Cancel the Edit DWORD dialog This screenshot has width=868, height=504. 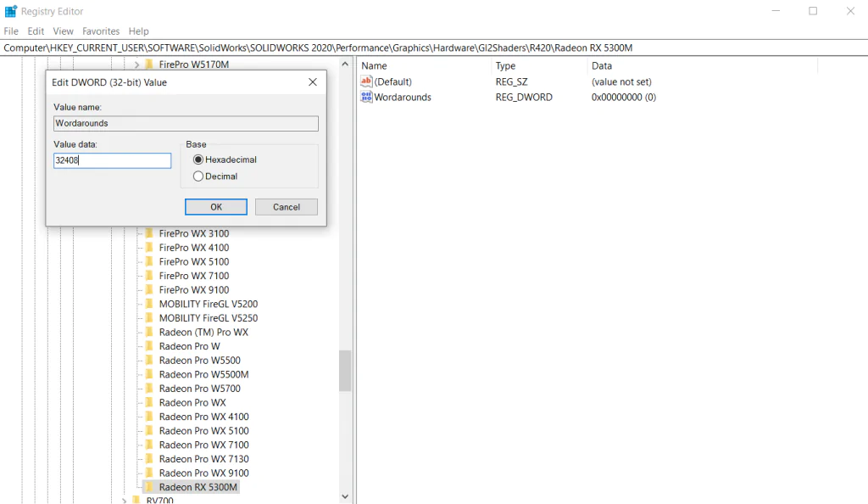click(x=287, y=206)
